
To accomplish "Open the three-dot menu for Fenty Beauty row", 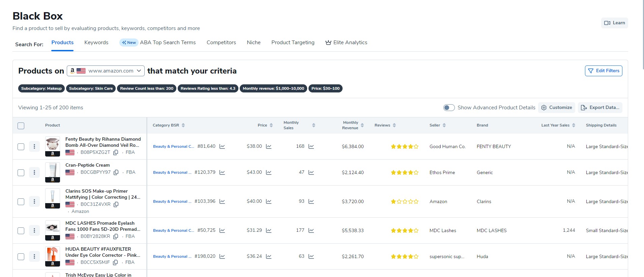I will pyautogui.click(x=34, y=146).
